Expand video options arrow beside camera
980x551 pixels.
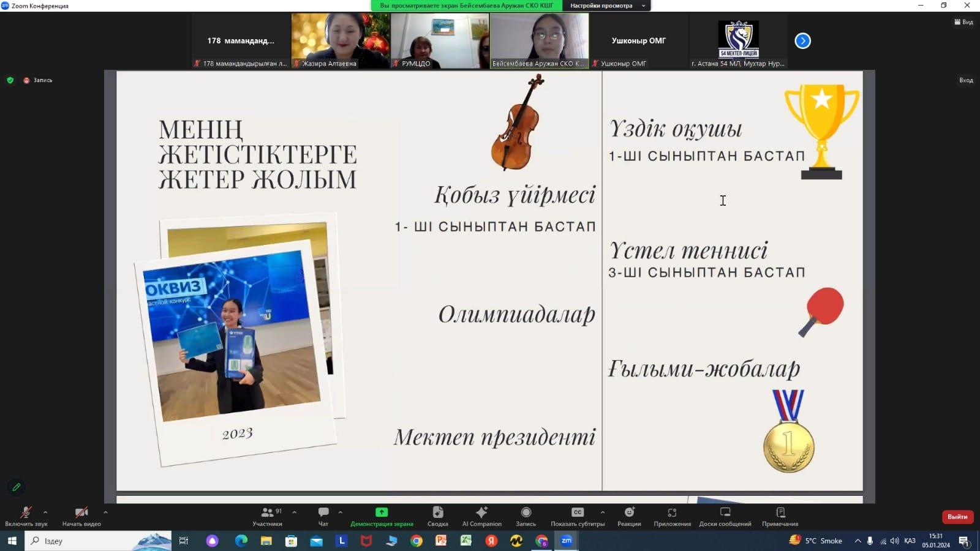click(105, 512)
